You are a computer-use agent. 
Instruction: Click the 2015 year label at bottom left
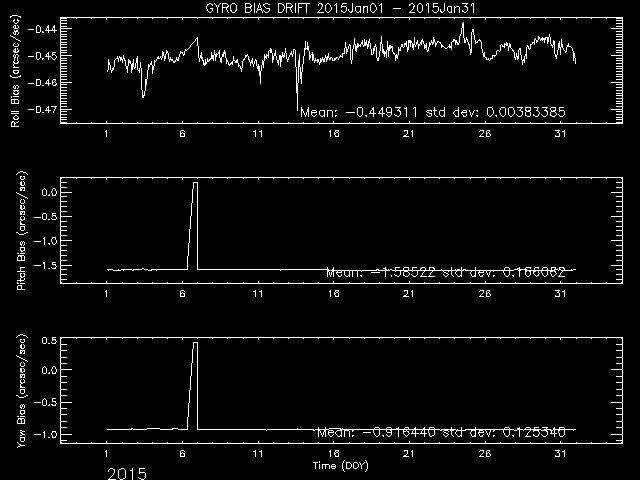point(126,472)
